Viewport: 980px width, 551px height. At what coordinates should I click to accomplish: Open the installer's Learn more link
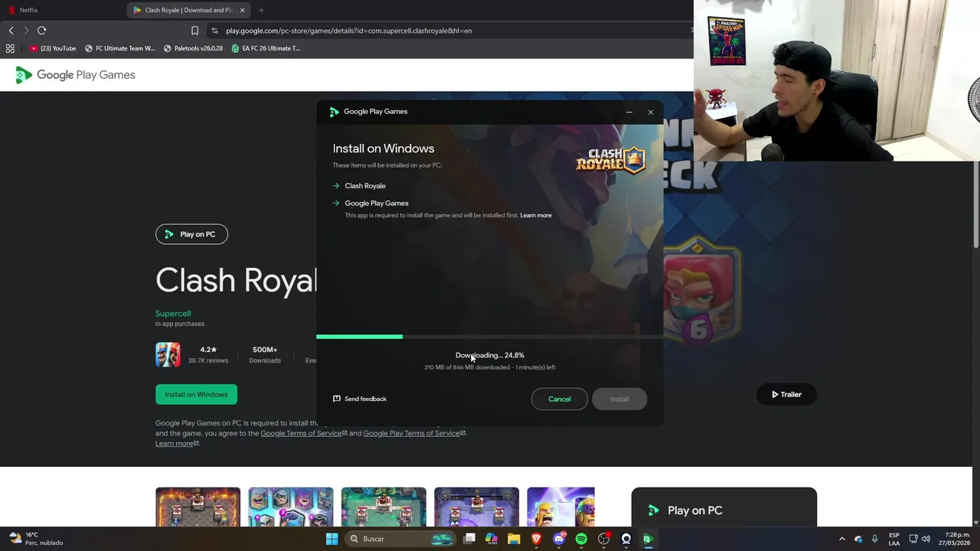click(x=536, y=215)
